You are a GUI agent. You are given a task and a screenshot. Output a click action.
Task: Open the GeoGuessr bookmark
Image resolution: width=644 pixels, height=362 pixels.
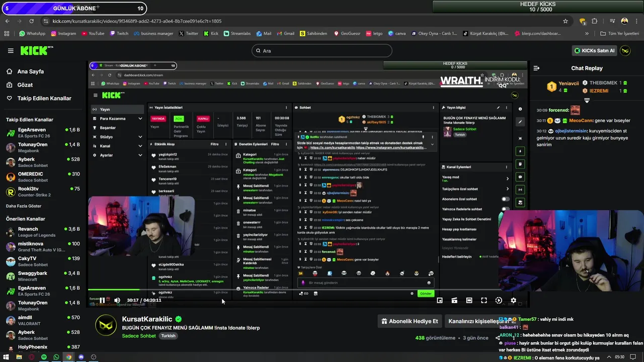point(347,34)
